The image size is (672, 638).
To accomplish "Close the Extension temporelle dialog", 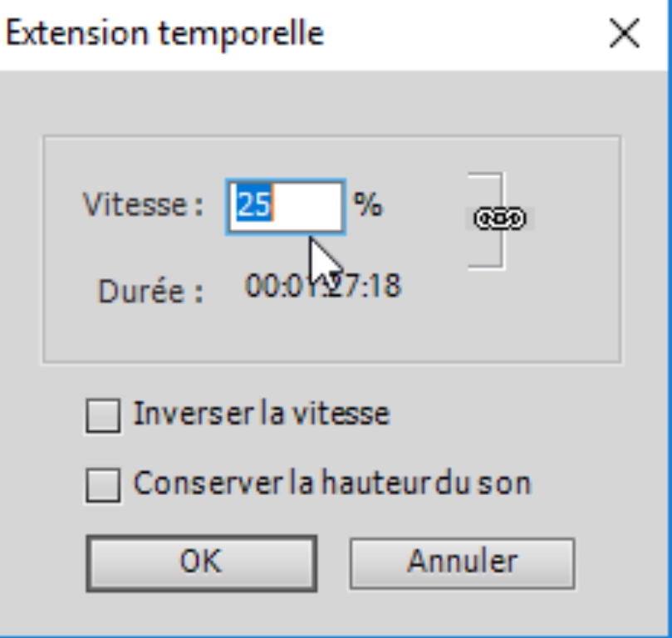I will coord(624,35).
